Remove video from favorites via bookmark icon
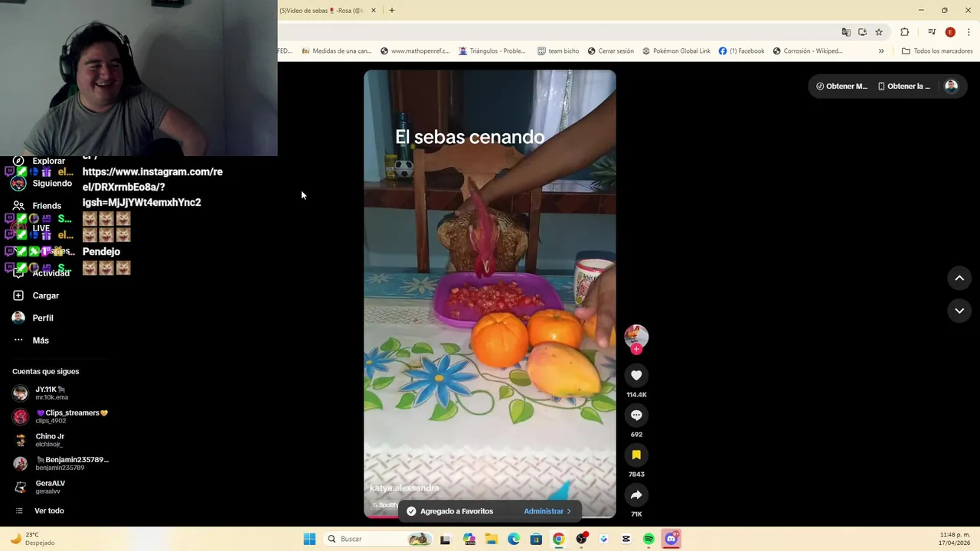The width and height of the screenshot is (980, 551). coord(636,455)
